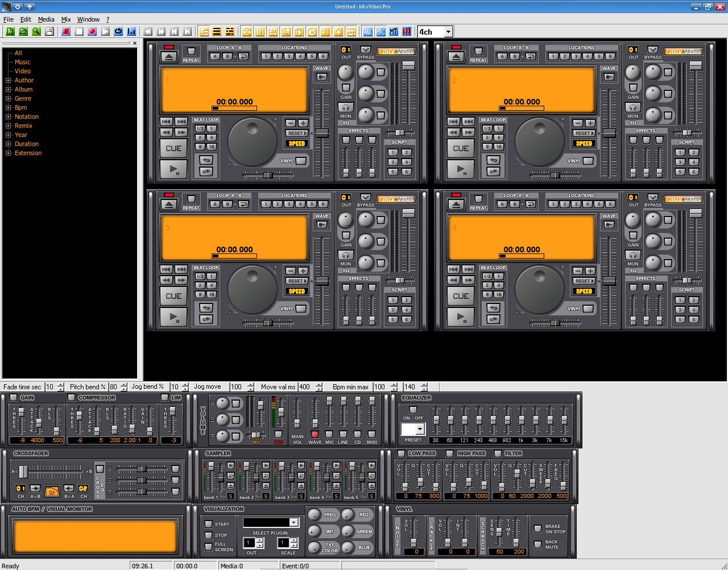Click the headphone MON icon on deck 1
Image resolution: width=728 pixels, height=570 pixels.
[346, 107]
